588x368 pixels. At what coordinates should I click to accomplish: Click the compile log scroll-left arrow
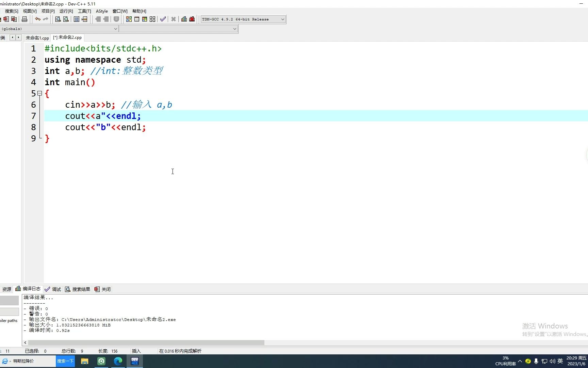point(25,342)
